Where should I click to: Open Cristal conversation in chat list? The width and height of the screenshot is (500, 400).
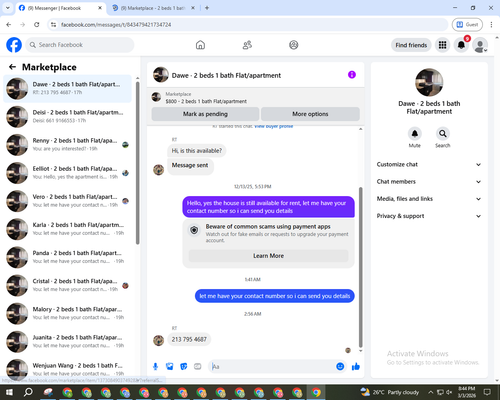tap(67, 285)
